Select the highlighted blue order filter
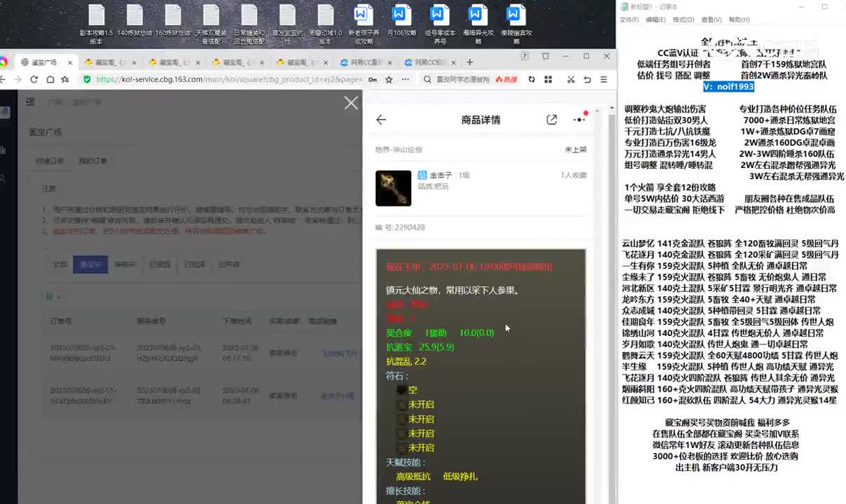 (90, 265)
